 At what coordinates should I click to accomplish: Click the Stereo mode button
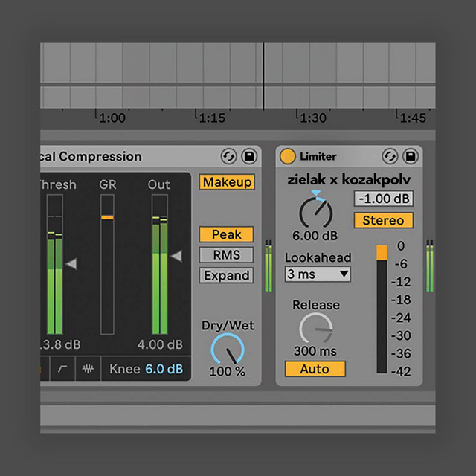383,221
